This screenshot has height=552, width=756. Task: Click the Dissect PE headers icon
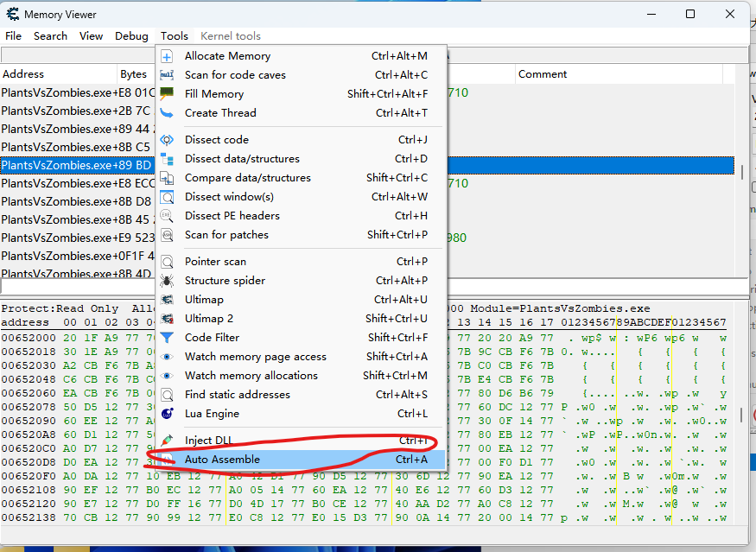(168, 216)
